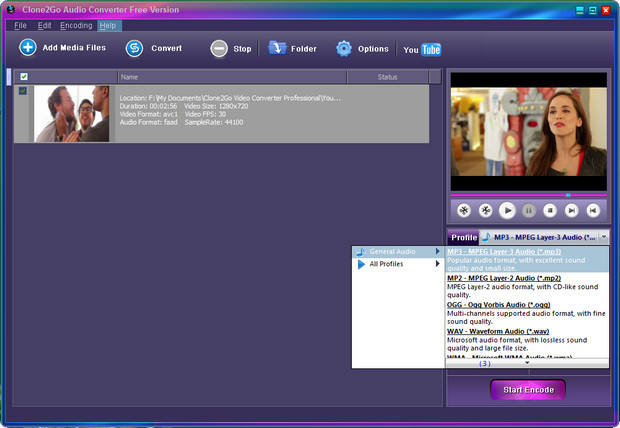Expand the General Audio submenu arrow
The image size is (620, 428).
point(438,251)
